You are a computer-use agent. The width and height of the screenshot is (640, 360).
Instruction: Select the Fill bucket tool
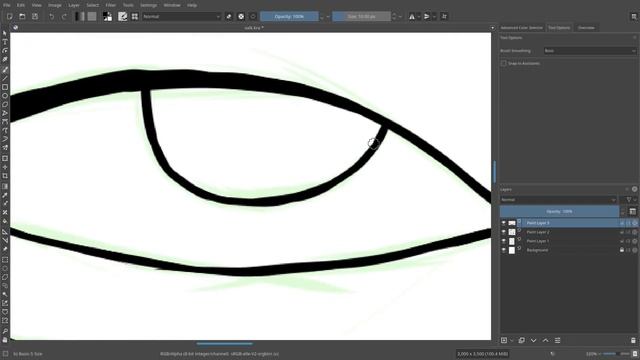pos(5,222)
